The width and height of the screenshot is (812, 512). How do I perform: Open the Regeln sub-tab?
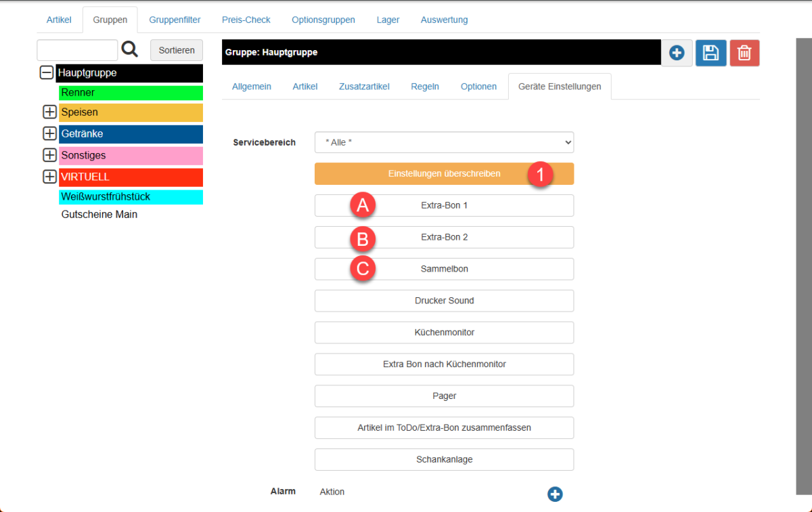tap(425, 87)
